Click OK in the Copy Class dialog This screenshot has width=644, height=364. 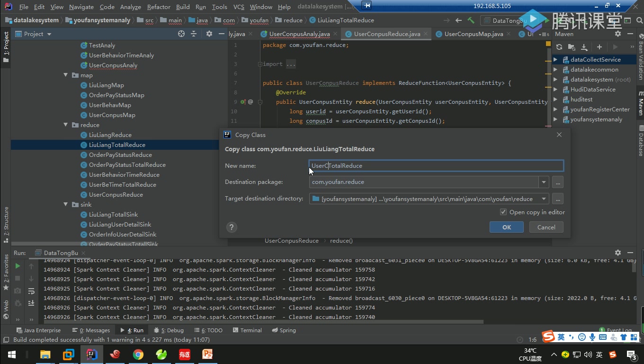507,227
